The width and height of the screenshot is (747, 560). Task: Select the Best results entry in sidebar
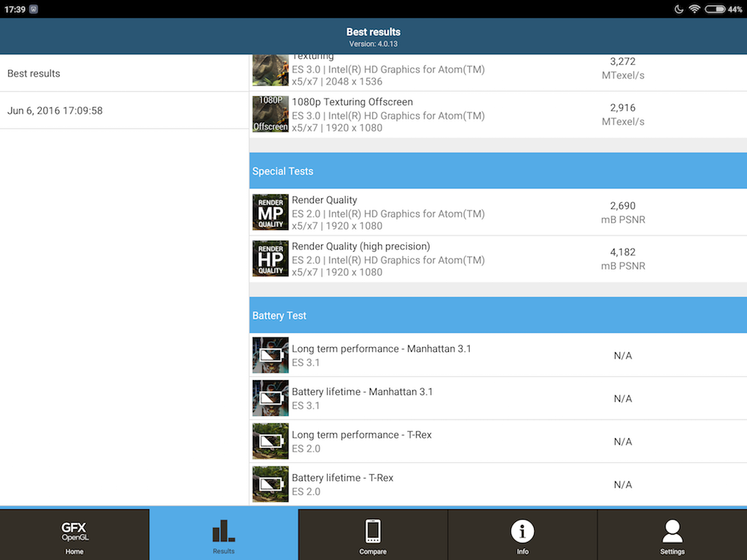click(x=124, y=73)
